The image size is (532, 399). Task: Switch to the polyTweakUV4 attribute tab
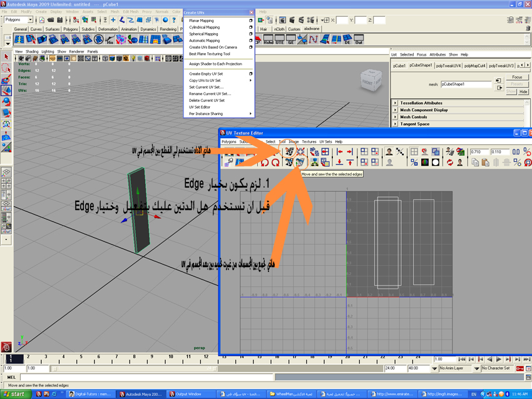pos(448,66)
